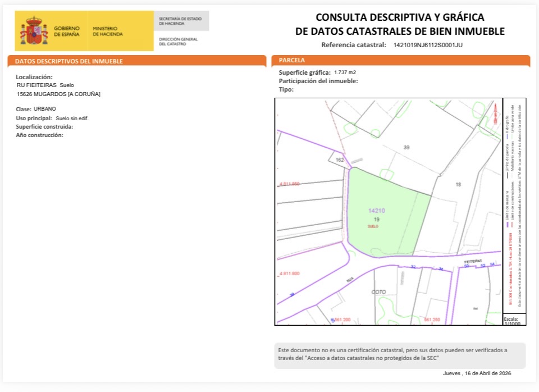Click the Spanish coat of arms emblem
The image size is (539, 392).
[x=34, y=31]
